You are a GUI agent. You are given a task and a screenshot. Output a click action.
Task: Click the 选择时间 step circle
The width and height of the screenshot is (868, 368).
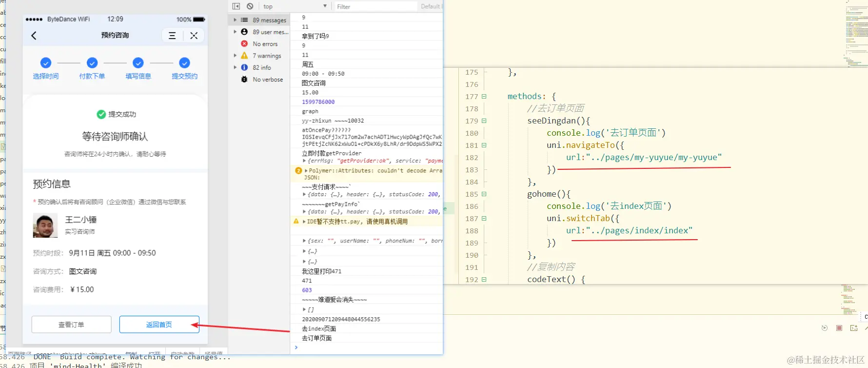[46, 63]
